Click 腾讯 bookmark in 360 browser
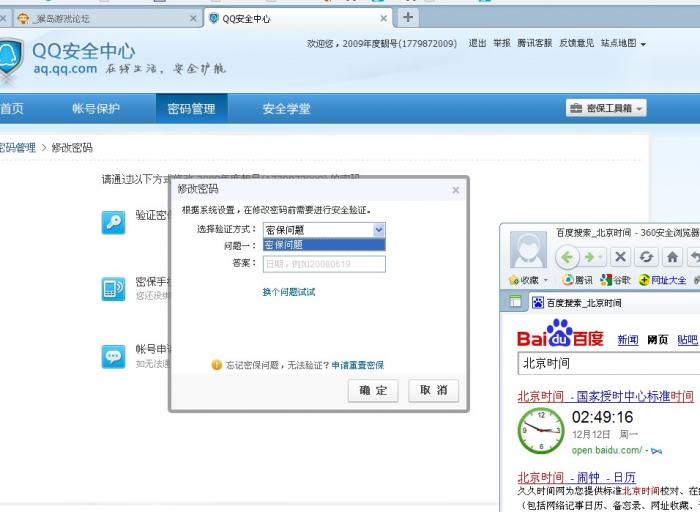Image resolution: width=700 pixels, height=512 pixels. (x=577, y=280)
